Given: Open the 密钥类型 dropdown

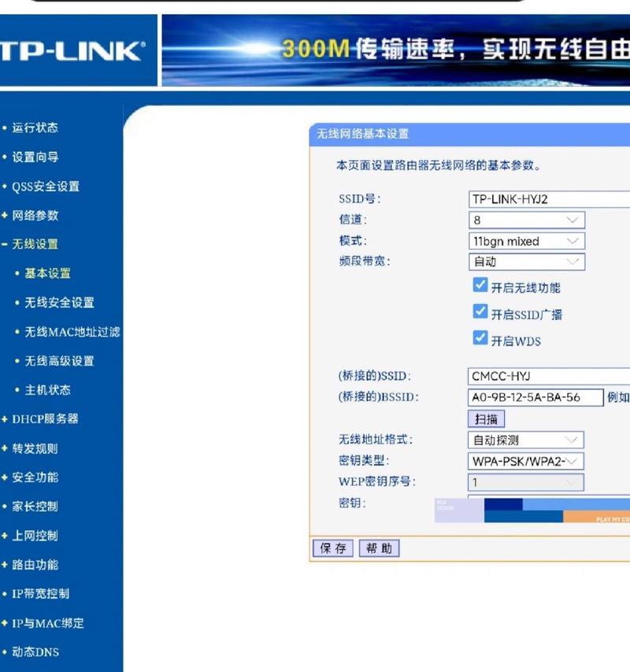Looking at the screenshot, I should coord(525,462).
